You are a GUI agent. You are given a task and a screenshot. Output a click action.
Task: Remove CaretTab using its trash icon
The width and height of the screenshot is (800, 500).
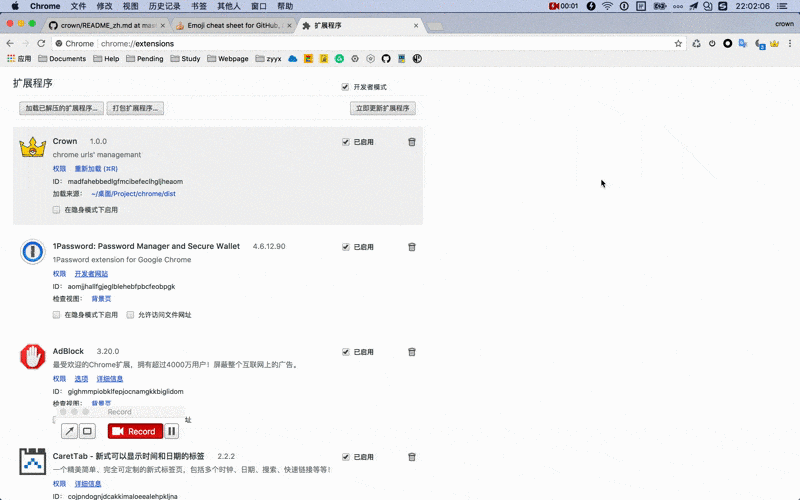point(412,457)
